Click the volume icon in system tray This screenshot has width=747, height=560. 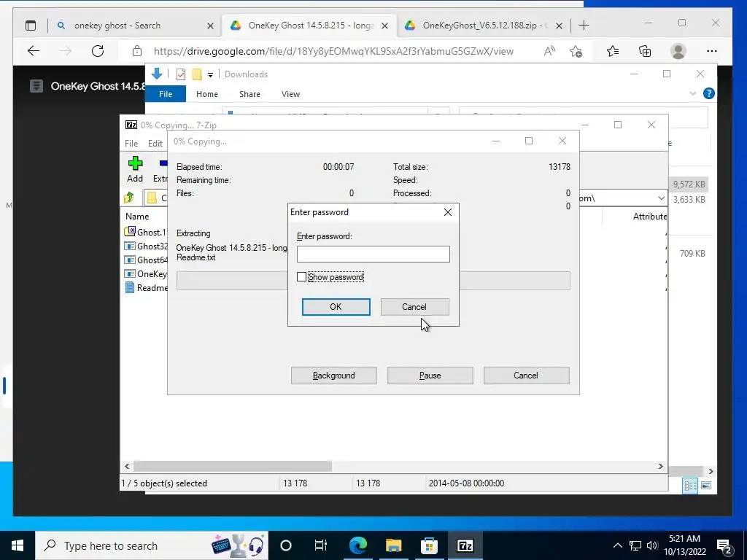(x=652, y=545)
